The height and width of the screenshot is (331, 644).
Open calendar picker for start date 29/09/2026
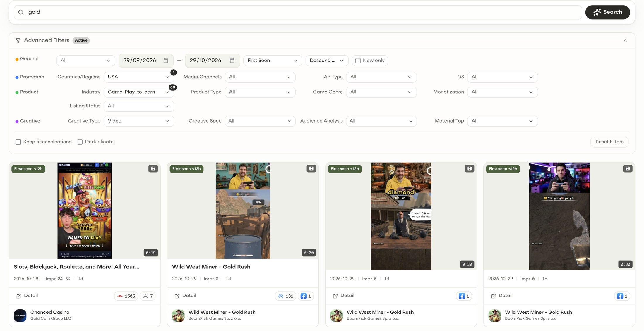pos(166,61)
